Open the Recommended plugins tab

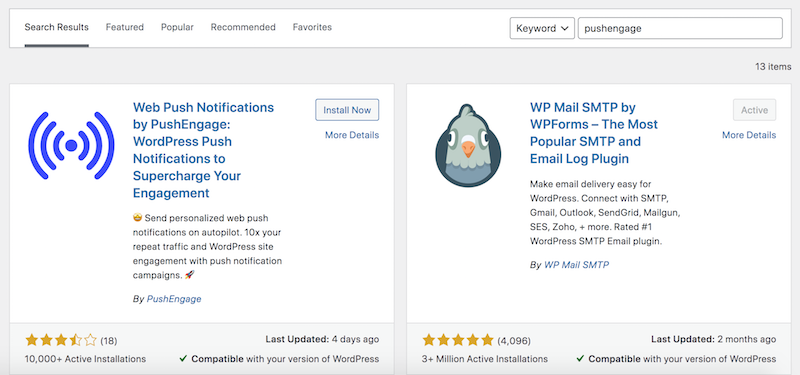(243, 27)
